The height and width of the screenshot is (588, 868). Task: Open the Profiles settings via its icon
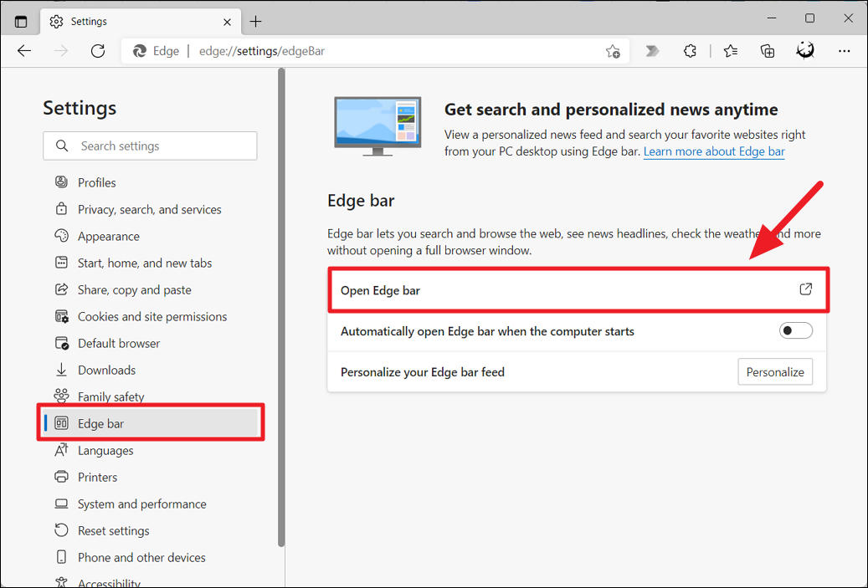point(60,182)
